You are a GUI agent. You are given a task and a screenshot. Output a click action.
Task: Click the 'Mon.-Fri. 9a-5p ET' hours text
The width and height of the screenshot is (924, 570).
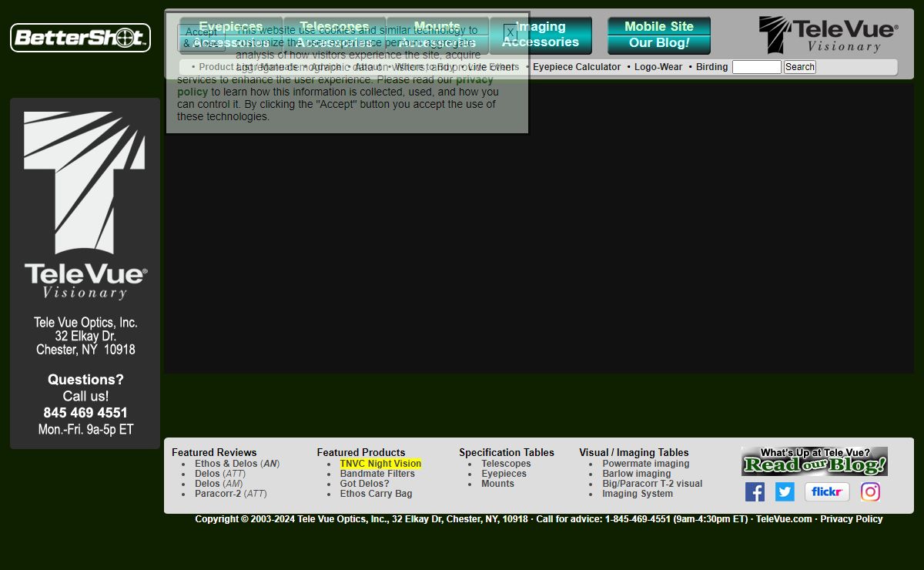click(85, 430)
